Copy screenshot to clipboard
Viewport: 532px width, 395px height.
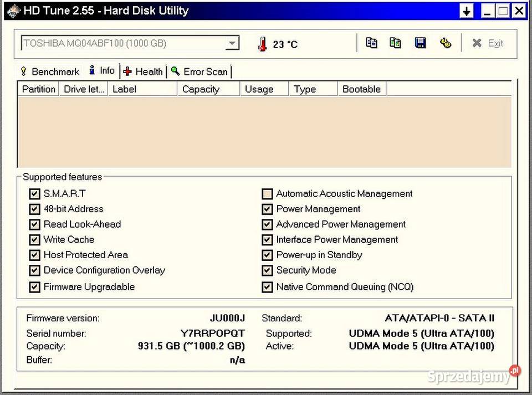coord(395,43)
